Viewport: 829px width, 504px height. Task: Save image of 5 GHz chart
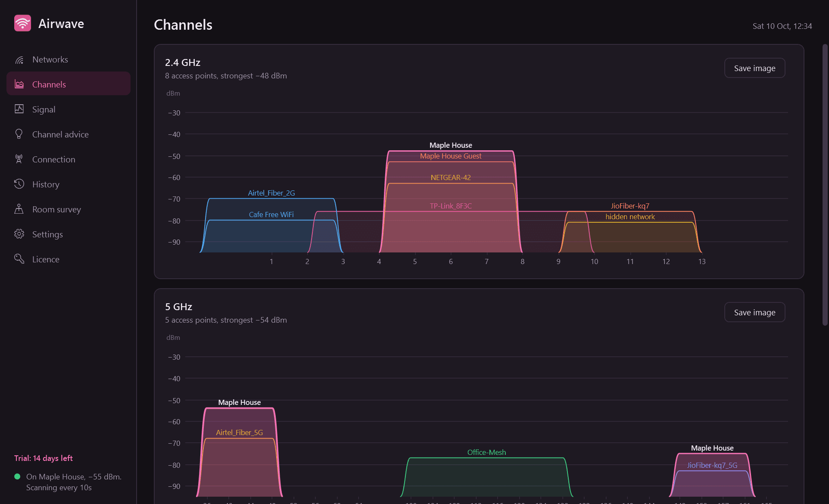[x=754, y=312]
